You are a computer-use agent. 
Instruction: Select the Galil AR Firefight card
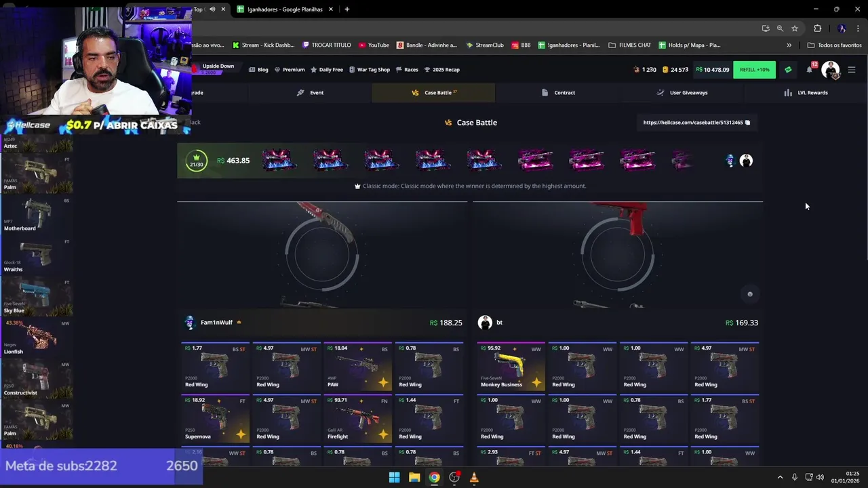(x=357, y=419)
